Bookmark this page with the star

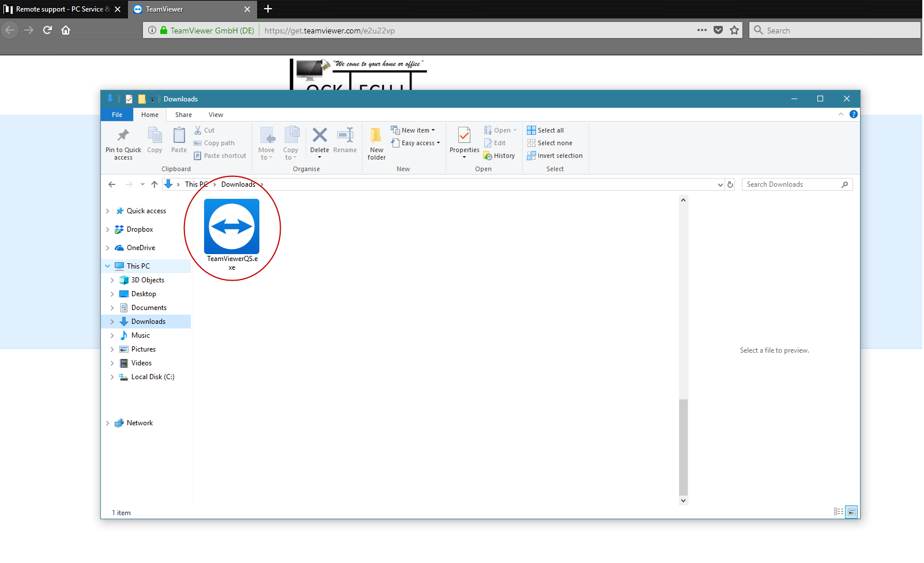734,30
